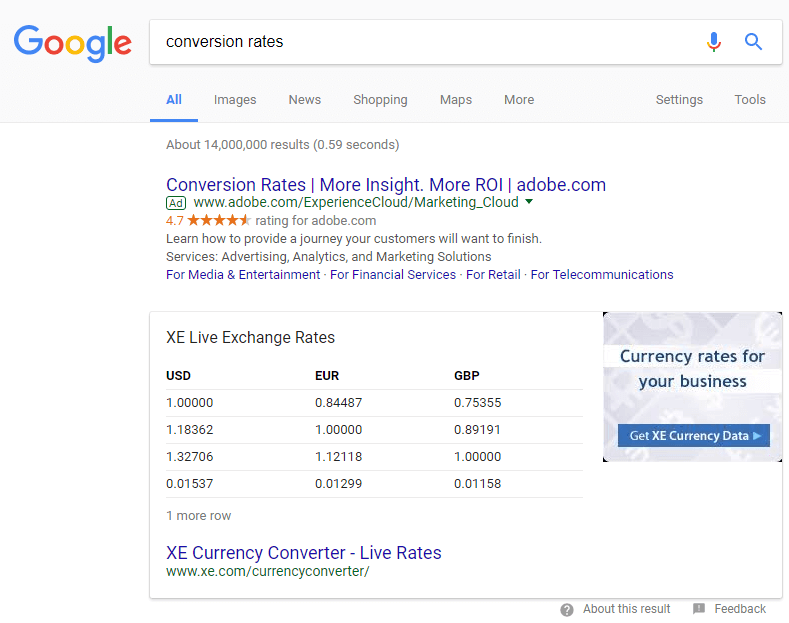Open the Settings menu
The height and width of the screenshot is (623, 789).
679,100
